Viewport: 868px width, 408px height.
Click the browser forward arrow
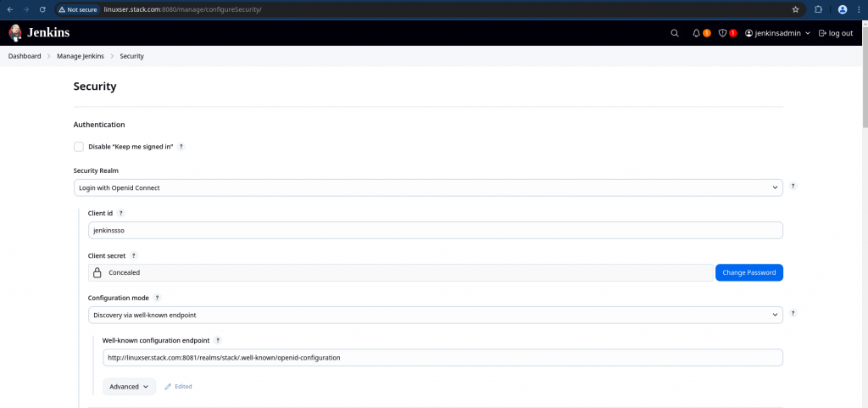pos(26,9)
